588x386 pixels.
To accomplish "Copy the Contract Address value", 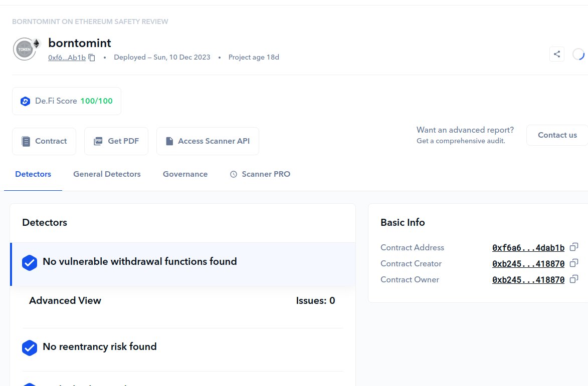I will point(574,247).
